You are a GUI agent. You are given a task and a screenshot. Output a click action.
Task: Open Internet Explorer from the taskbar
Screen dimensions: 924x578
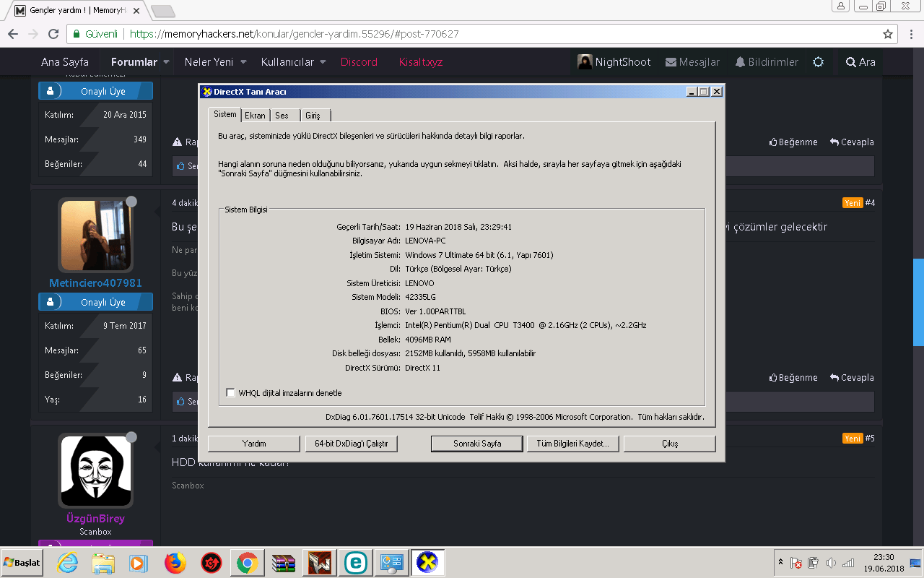pos(69,563)
